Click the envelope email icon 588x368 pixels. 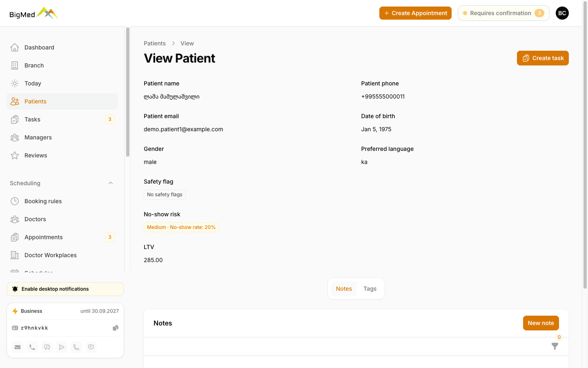click(x=18, y=347)
